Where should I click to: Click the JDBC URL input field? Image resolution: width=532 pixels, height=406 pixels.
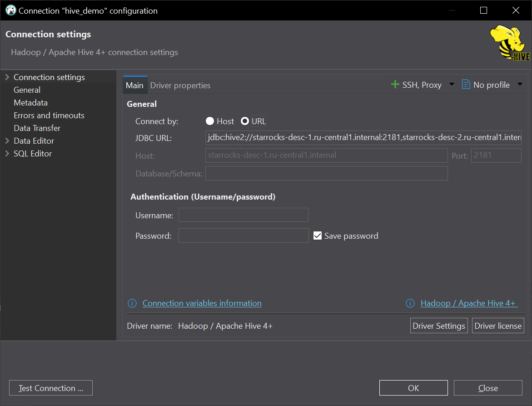point(363,137)
